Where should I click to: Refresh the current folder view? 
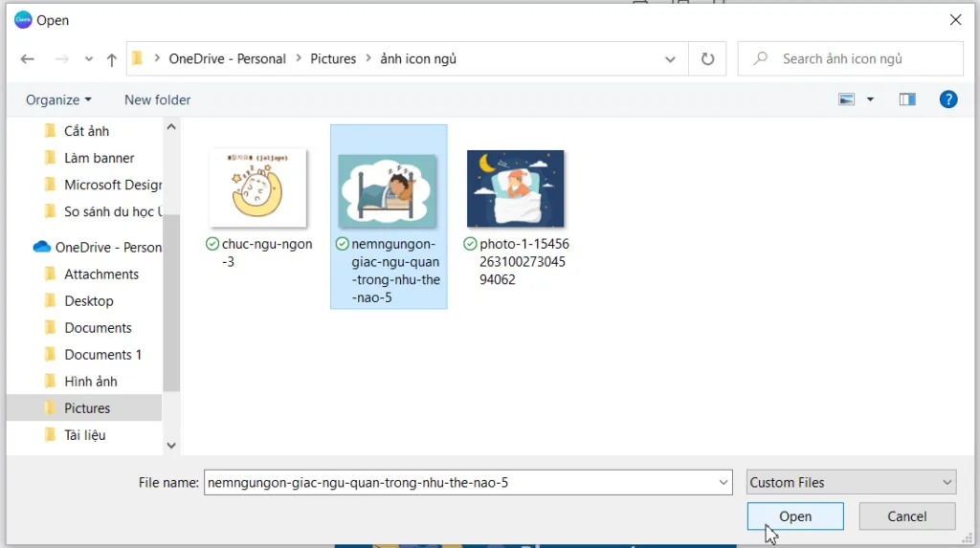pos(707,58)
